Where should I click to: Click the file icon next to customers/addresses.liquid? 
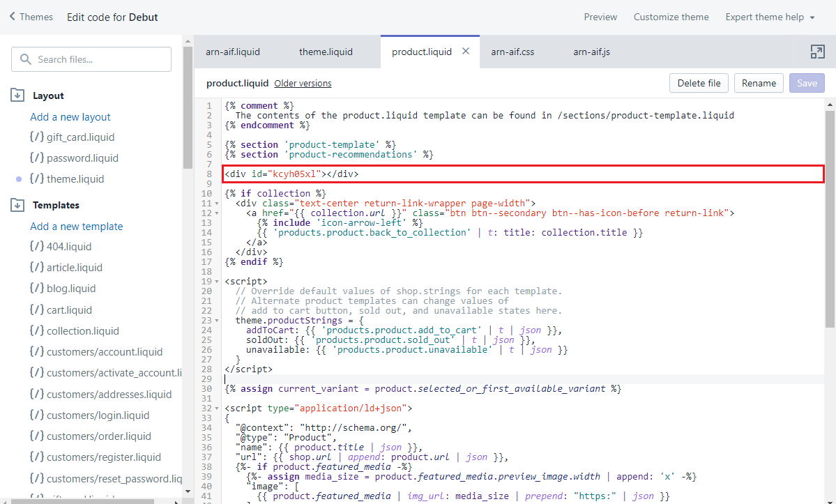click(x=37, y=395)
